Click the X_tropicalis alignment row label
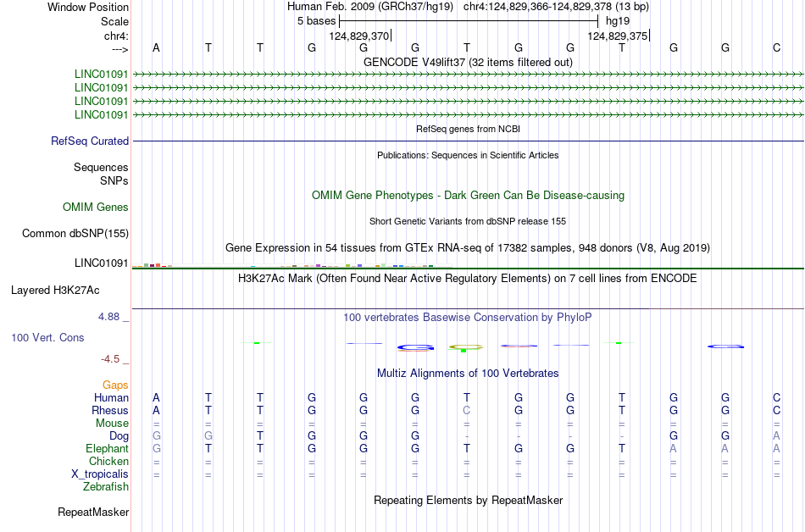The image size is (805, 532). click(100, 474)
